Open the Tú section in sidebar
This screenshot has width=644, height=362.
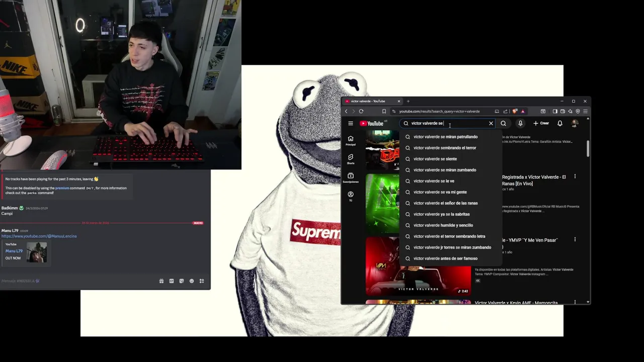pos(351,196)
